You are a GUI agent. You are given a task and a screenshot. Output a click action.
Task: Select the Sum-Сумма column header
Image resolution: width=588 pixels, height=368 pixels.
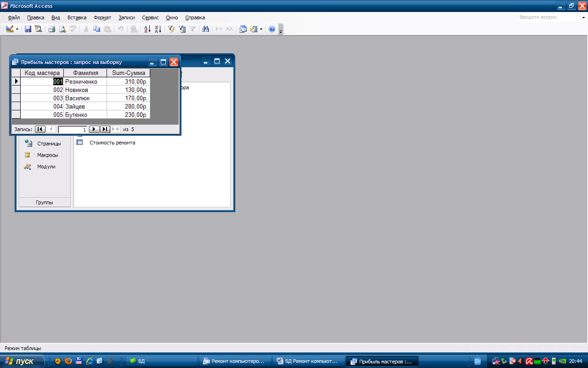click(x=129, y=73)
